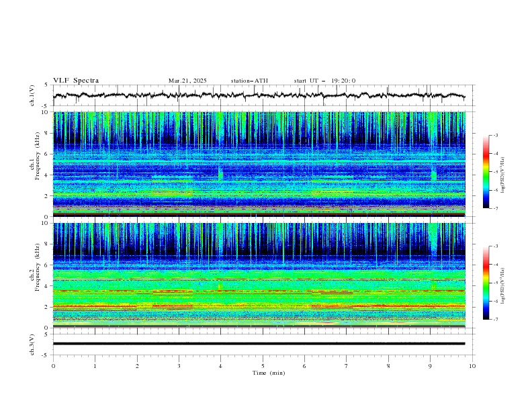Viewport: 532px width, 411px height.
Task: Click the '-7' label on ch.2 colorbar
Action: 495,320
